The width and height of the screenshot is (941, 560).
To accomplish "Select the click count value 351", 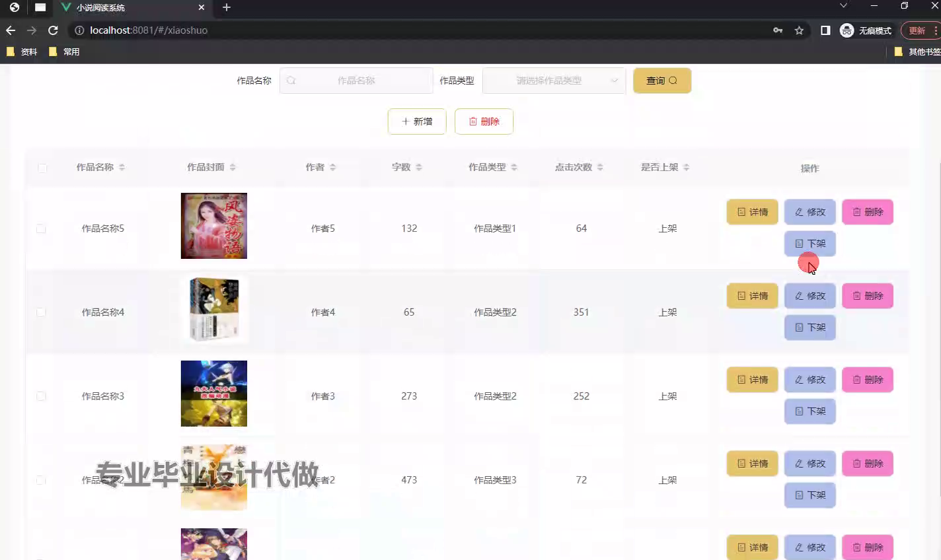I will point(582,312).
